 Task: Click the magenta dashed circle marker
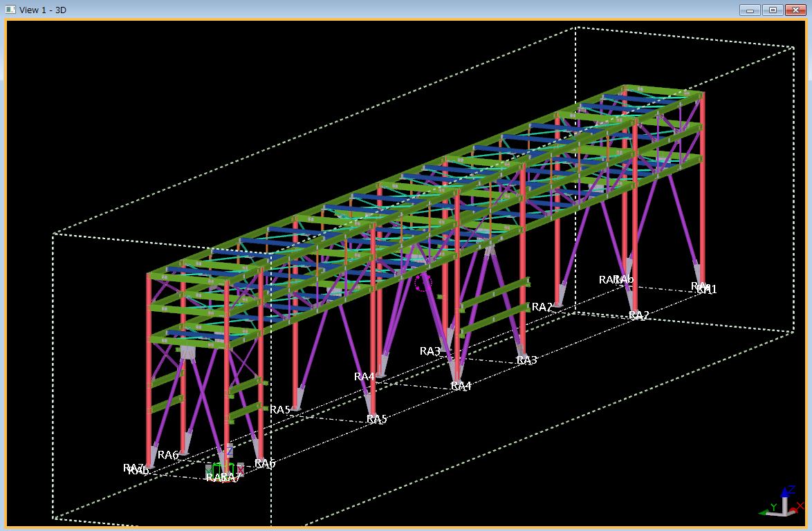pos(423,282)
